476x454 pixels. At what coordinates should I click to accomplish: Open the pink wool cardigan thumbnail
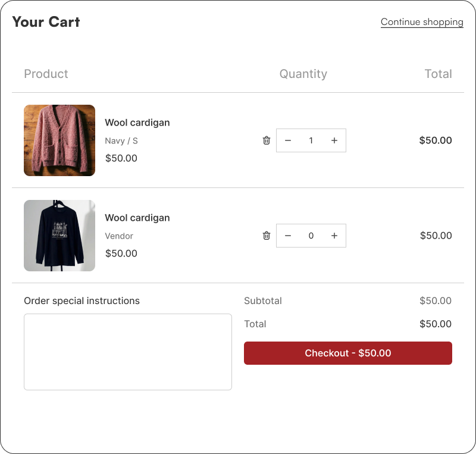(59, 140)
